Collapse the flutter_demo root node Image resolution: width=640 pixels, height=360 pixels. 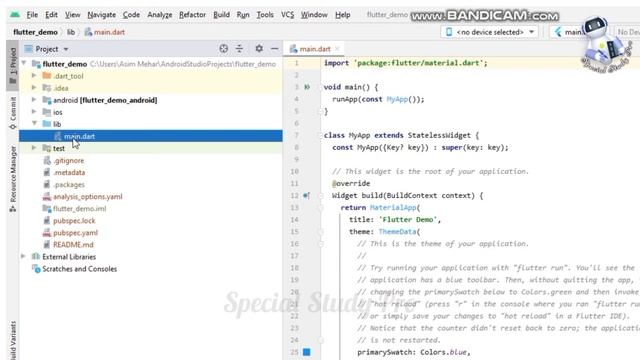24,64
